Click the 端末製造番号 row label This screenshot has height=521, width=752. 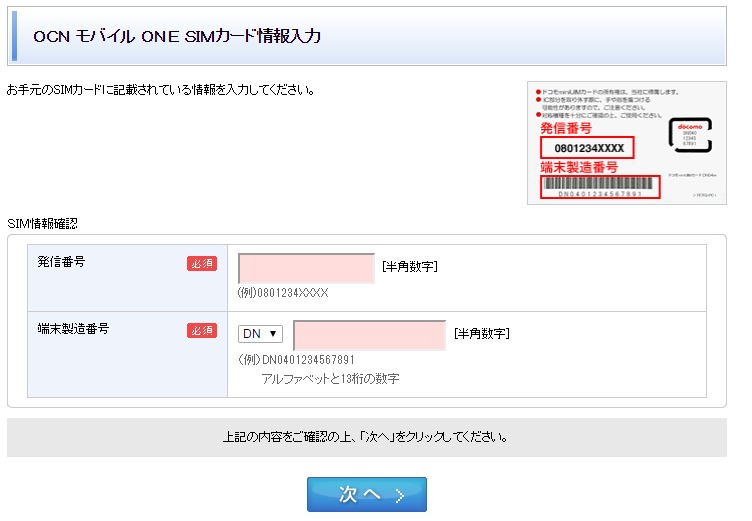73,329
